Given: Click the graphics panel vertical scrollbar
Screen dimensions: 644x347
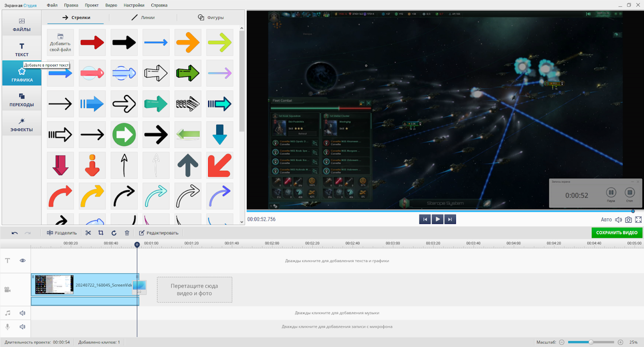Looking at the screenshot, I should (x=242, y=81).
